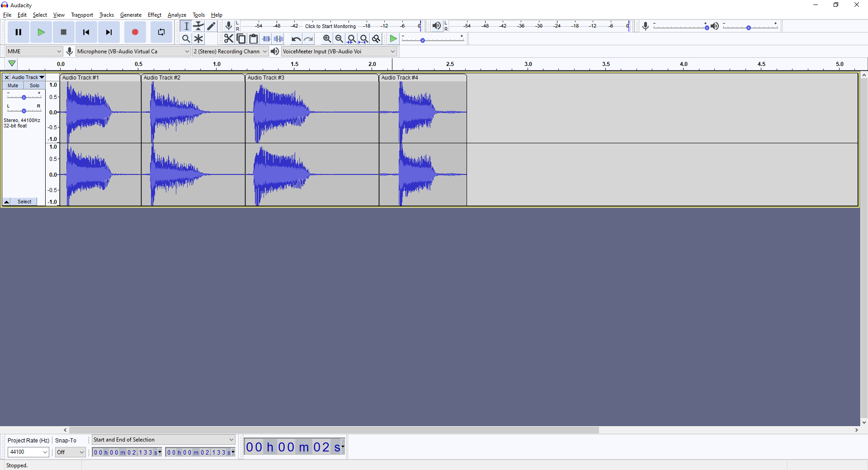
Task: Open the Snap-To dropdown set to Off
Action: click(71, 452)
